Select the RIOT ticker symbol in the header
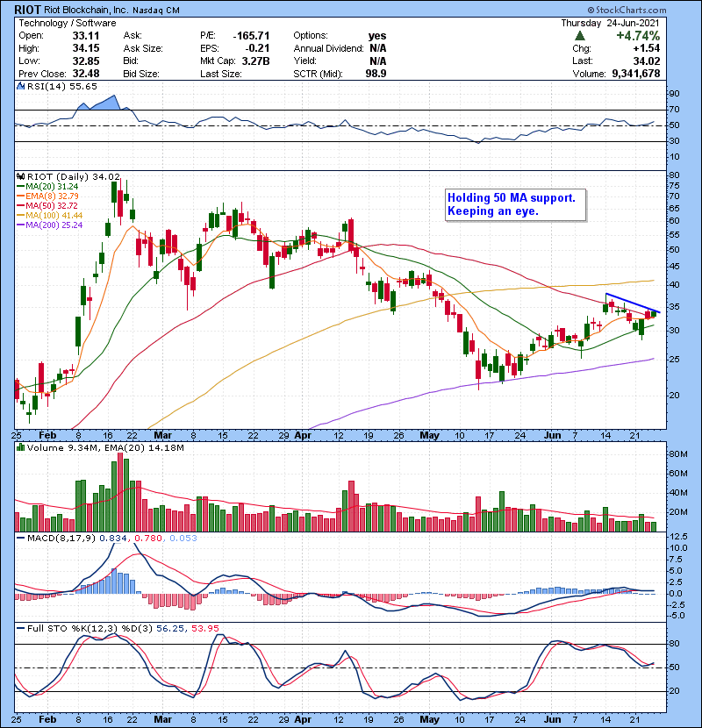This screenshot has height=728, width=702. 28,10
